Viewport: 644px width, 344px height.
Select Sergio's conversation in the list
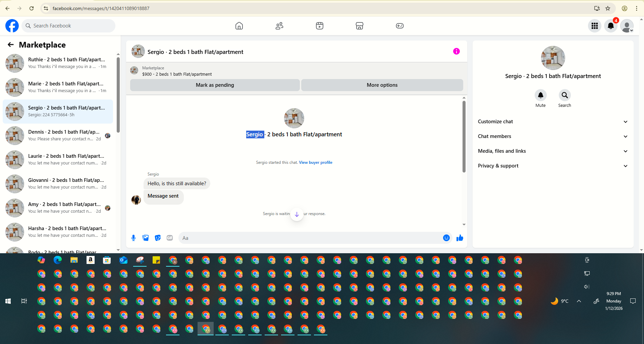tap(58, 111)
